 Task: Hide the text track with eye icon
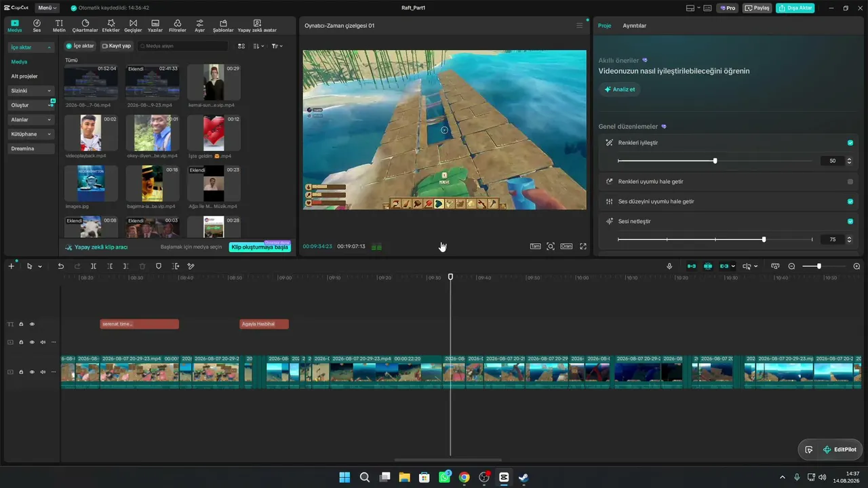(32, 324)
